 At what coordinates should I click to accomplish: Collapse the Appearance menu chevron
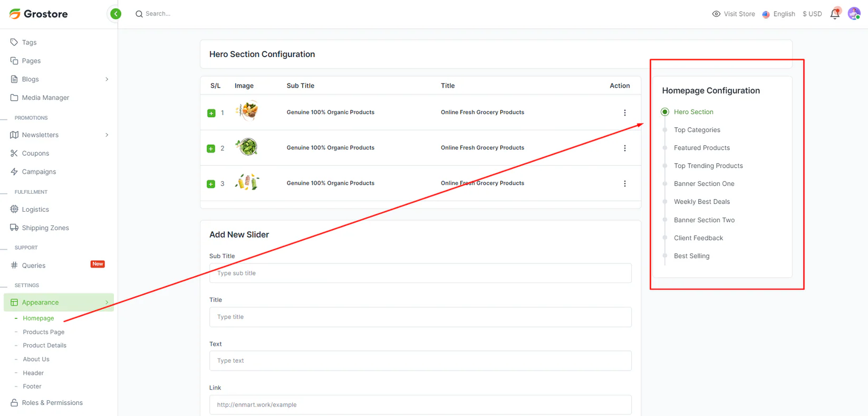pos(107,302)
